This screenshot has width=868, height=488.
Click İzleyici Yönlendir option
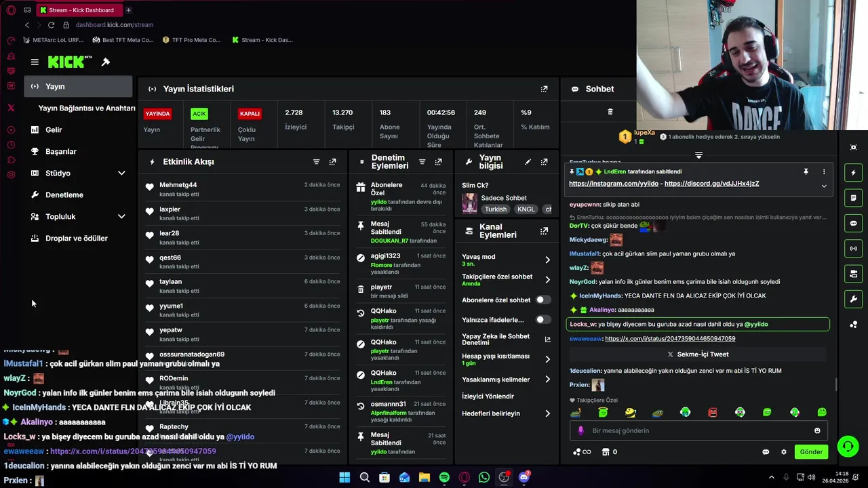click(x=488, y=396)
